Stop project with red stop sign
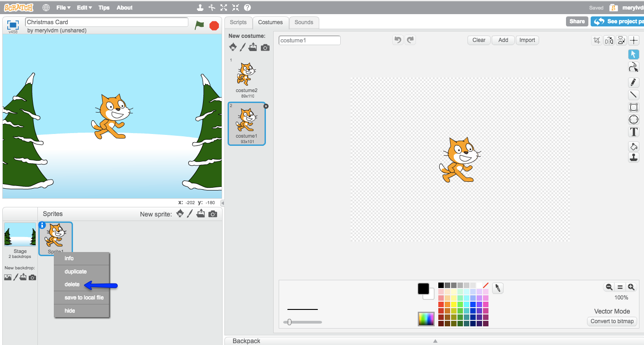Screen dimensions: 644x345 214,26
